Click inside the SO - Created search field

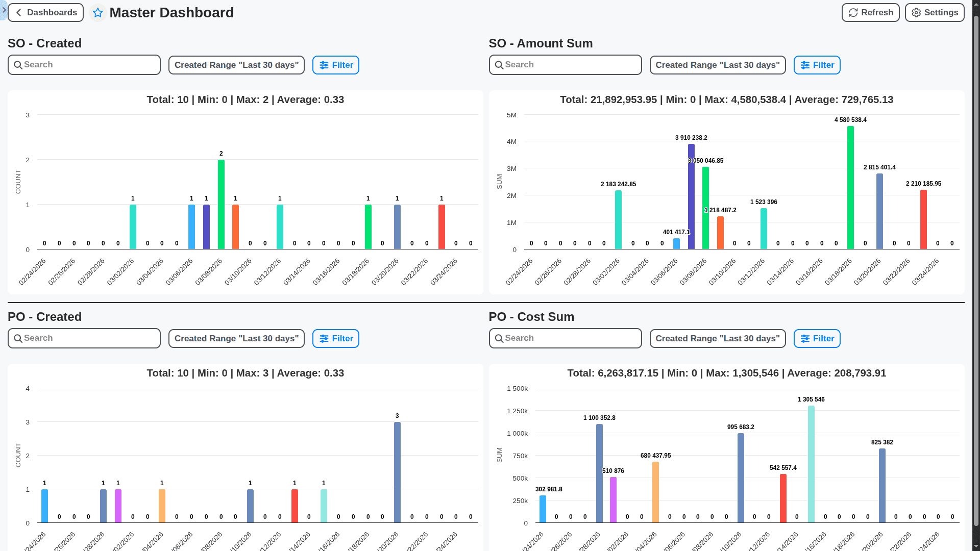pyautogui.click(x=84, y=65)
